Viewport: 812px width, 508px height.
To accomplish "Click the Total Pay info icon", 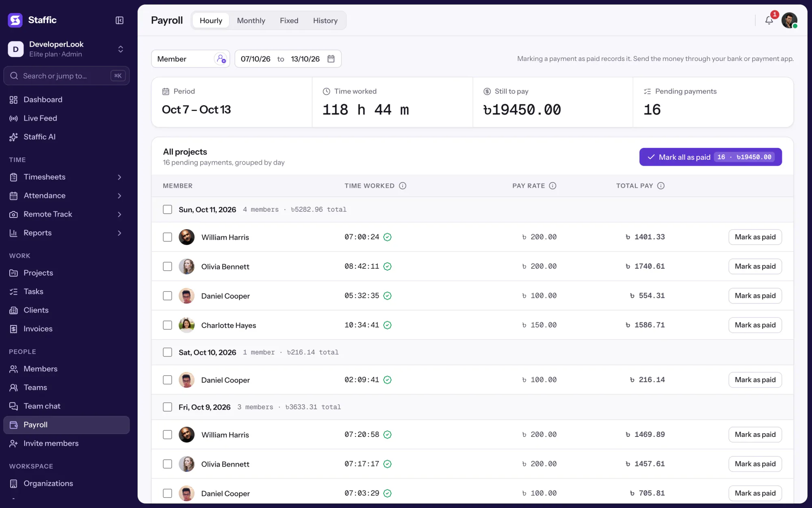I will (661, 186).
